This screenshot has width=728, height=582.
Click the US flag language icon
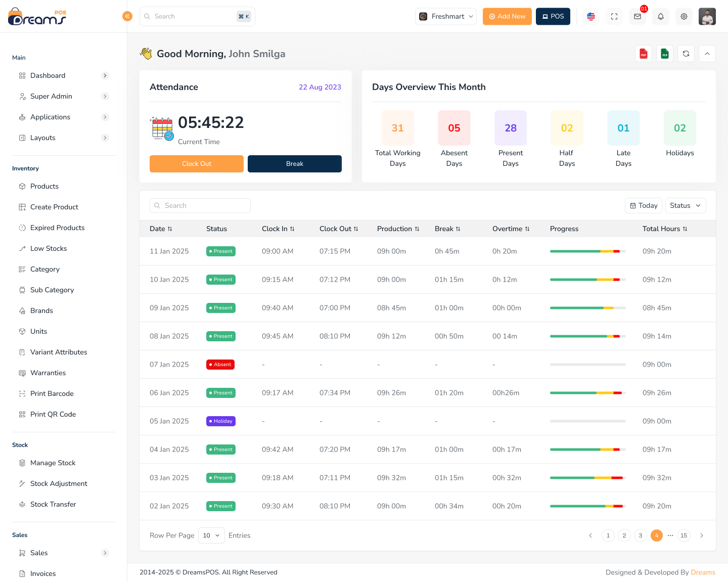[590, 16]
